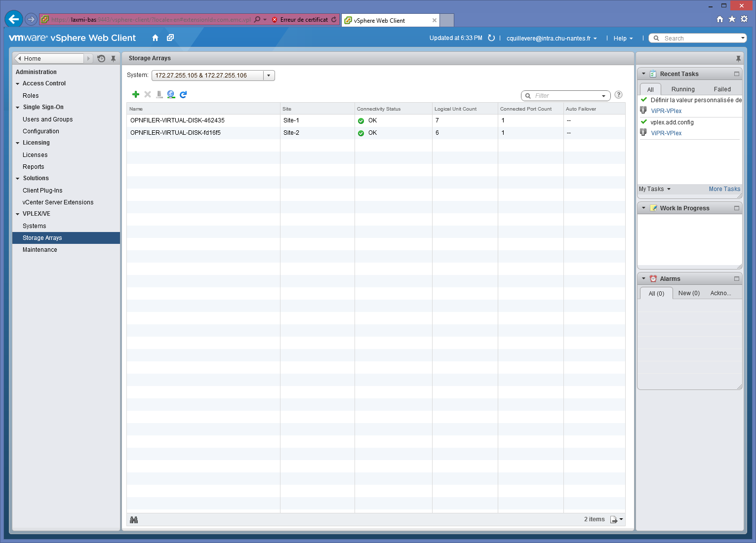Image resolution: width=756 pixels, height=543 pixels.
Task: Collapse the Solutions tree section
Action: [x=18, y=179]
